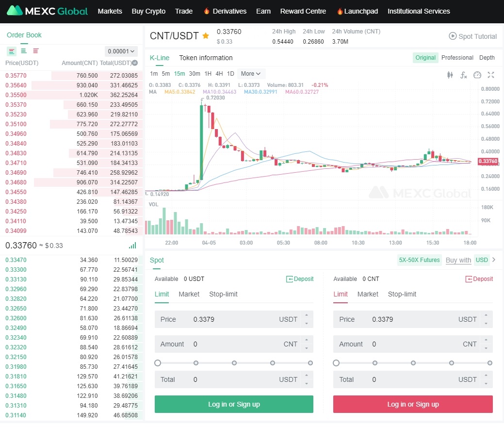The image size is (504, 427).
Task: Click the buy Total input field
Action: pyautogui.click(x=234, y=379)
